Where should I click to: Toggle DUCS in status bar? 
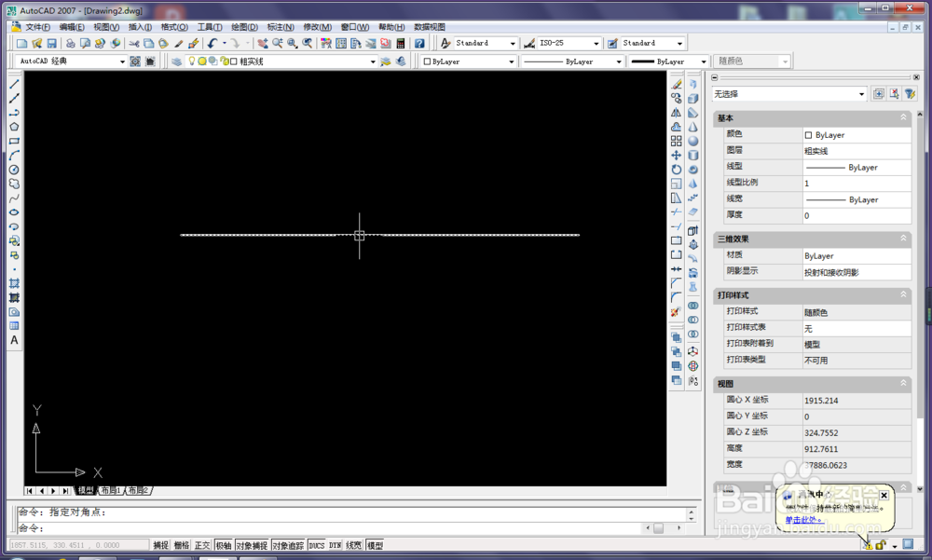[x=317, y=545]
